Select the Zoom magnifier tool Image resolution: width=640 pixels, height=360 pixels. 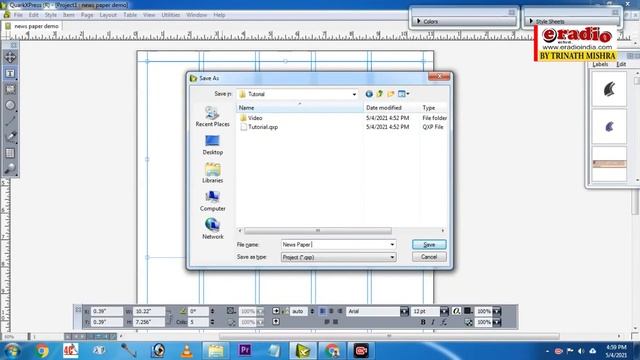tap(10, 168)
